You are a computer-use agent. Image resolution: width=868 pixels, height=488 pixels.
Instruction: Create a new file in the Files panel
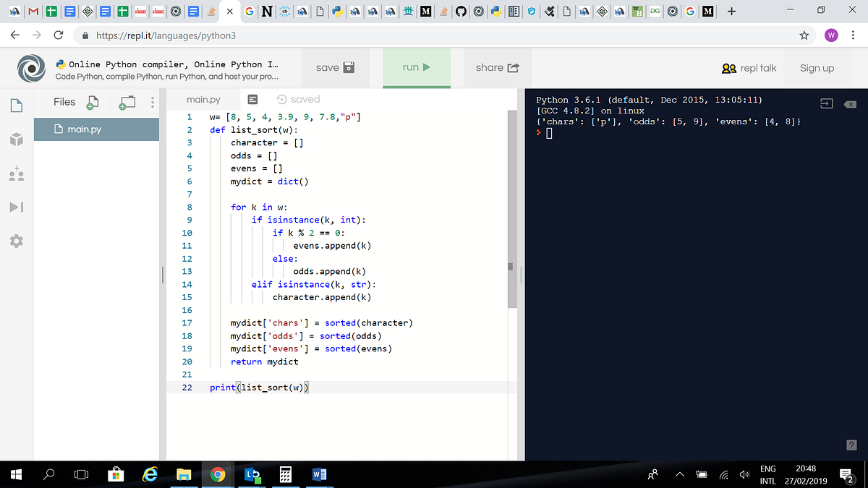[x=91, y=102]
